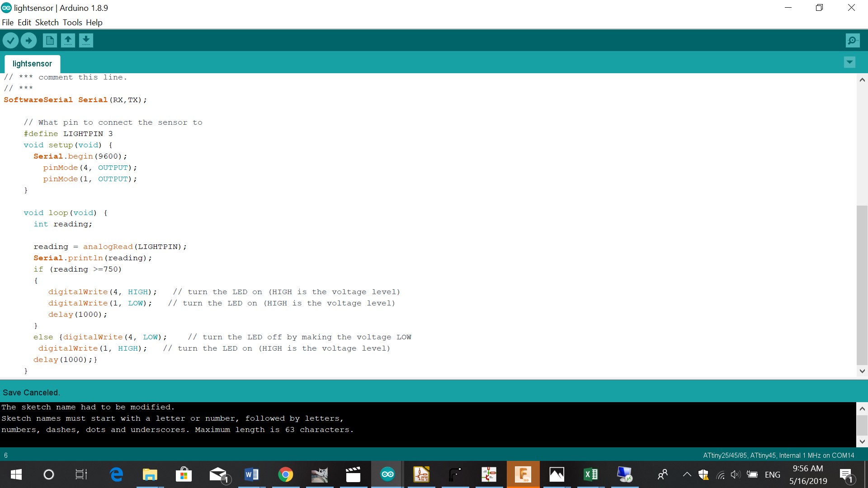Click the Verify sketch checkmark button
The height and width of the screenshot is (488, 868).
tap(10, 41)
